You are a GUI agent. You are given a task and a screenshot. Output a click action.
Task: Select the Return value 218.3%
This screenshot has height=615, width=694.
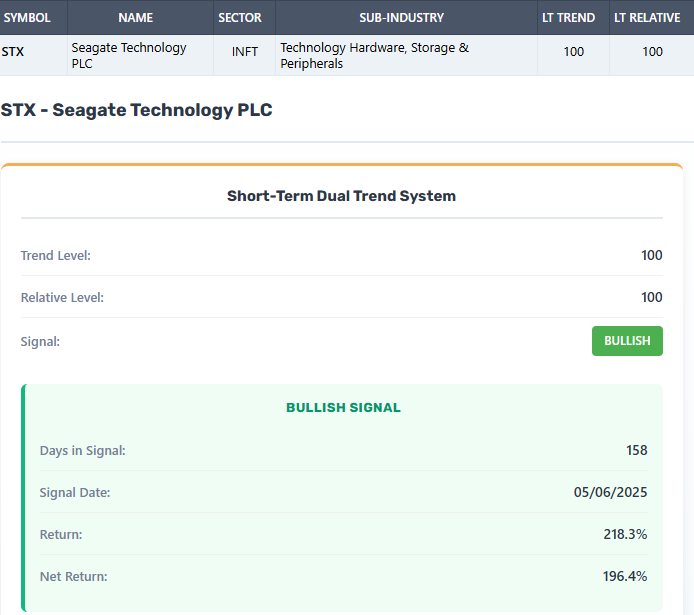click(625, 534)
